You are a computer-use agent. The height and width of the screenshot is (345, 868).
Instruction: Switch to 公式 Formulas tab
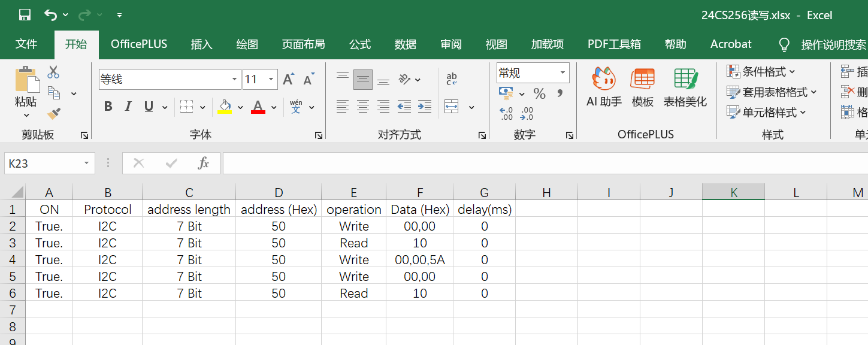tap(360, 44)
